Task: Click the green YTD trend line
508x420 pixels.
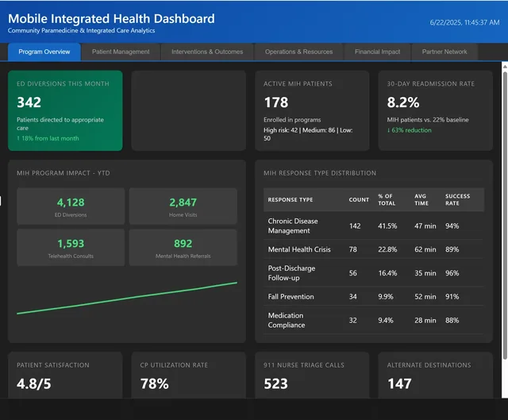Action: [127, 299]
